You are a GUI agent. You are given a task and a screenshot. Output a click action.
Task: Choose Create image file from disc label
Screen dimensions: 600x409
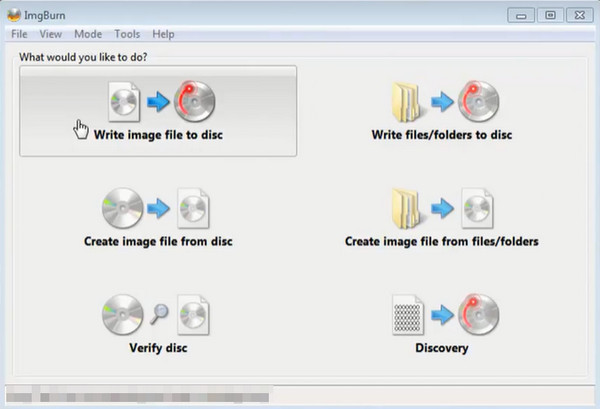158,241
